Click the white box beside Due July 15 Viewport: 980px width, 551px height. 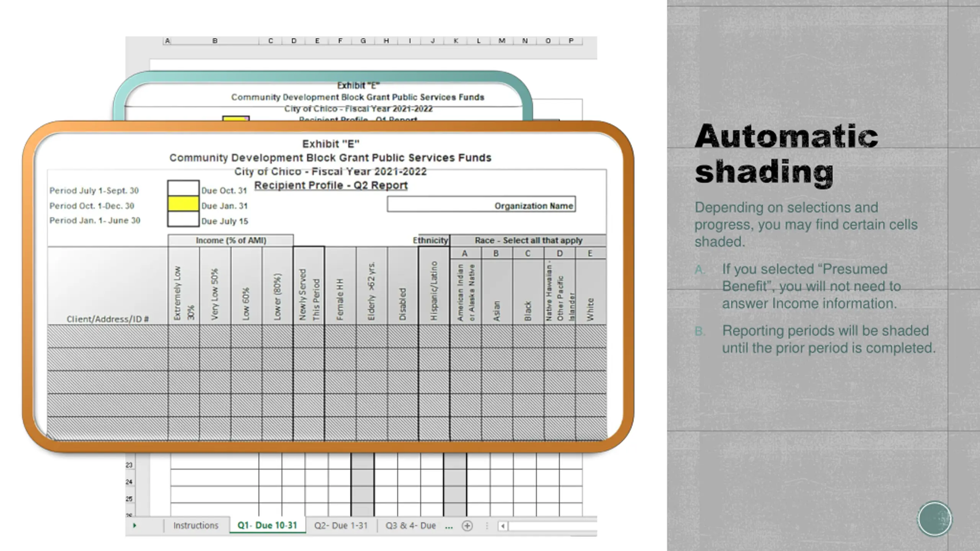point(183,219)
